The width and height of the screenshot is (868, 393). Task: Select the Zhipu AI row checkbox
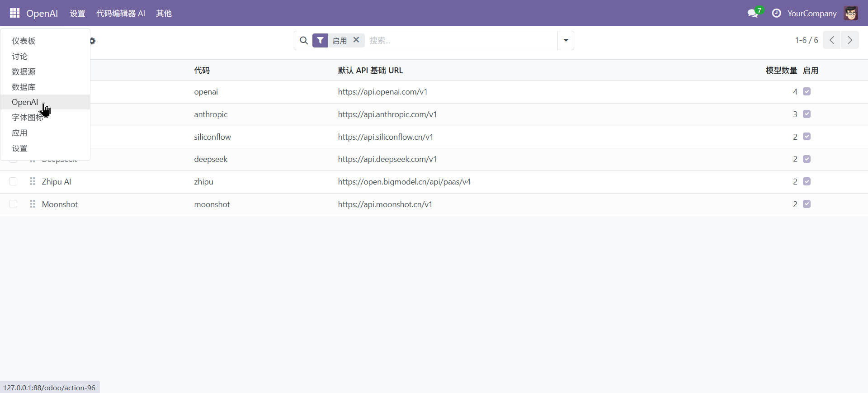[13, 182]
